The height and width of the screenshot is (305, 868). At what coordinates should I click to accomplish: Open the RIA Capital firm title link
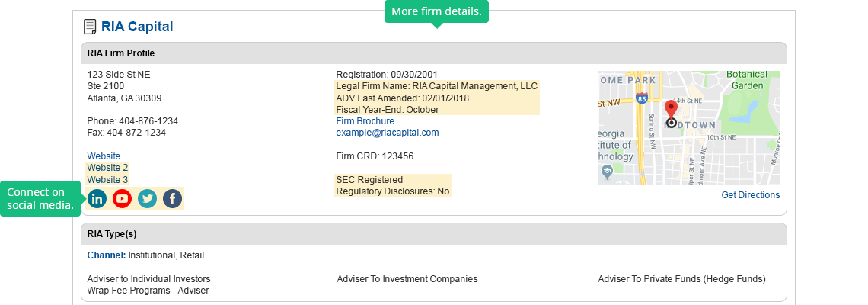point(137,27)
